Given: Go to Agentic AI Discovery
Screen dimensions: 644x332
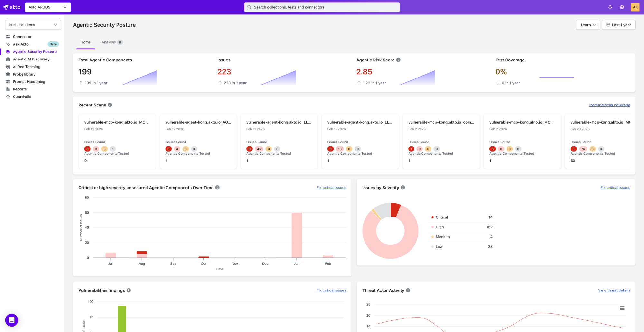Looking at the screenshot, I should (x=31, y=59).
